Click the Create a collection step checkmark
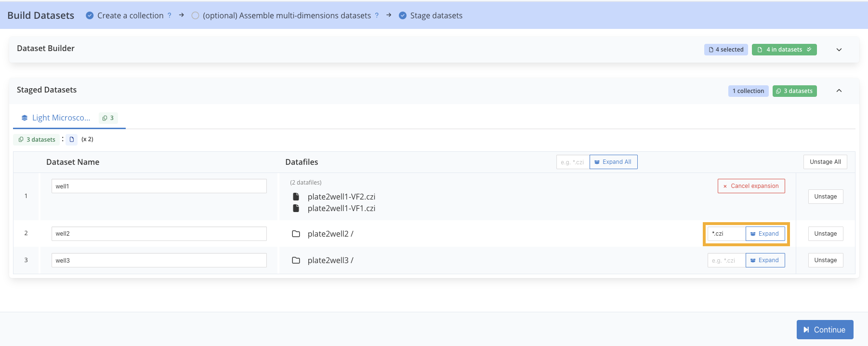Screen dimensions: 868x346 (x=90, y=15)
